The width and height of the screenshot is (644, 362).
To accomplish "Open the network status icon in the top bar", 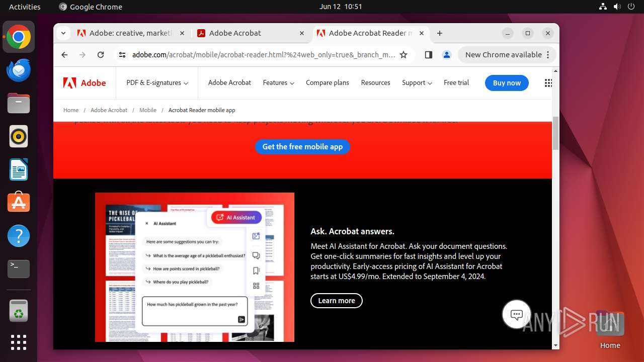I will (x=603, y=7).
